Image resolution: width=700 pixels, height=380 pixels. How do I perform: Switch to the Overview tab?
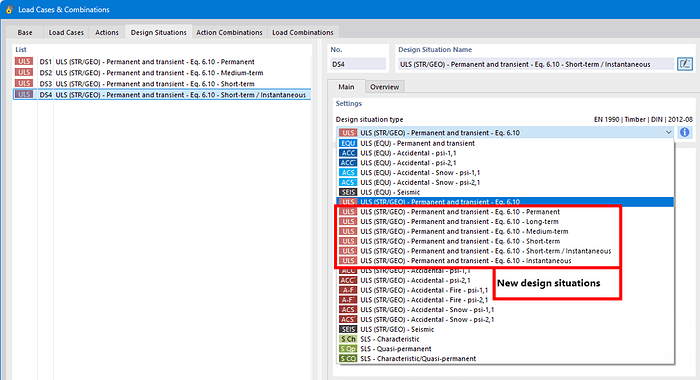coord(384,87)
